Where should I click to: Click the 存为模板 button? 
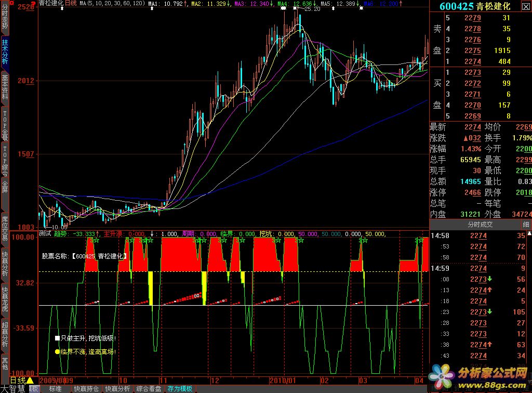click(179, 389)
